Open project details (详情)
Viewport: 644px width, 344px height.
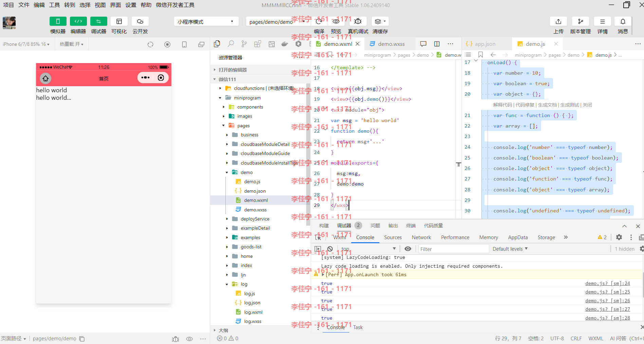coord(602,21)
